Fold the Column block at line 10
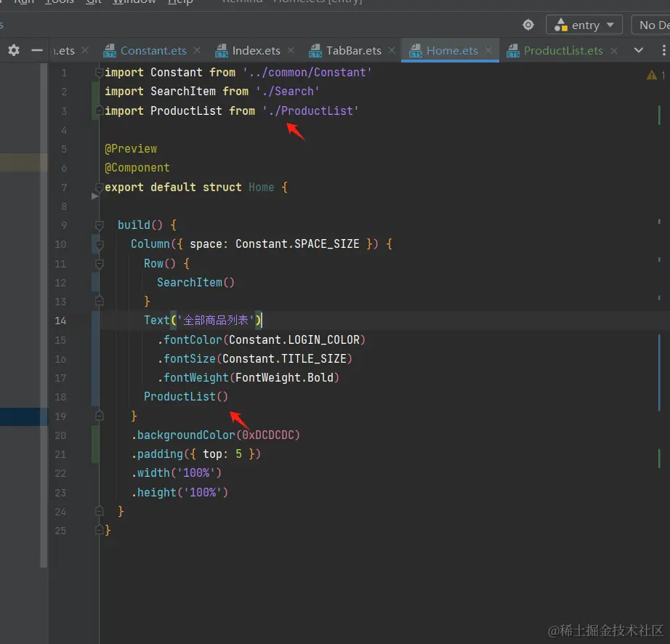This screenshot has width=670, height=644. point(99,244)
